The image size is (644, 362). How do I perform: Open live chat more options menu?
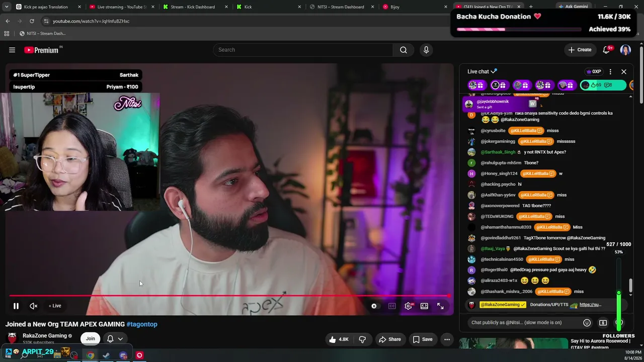point(610,71)
